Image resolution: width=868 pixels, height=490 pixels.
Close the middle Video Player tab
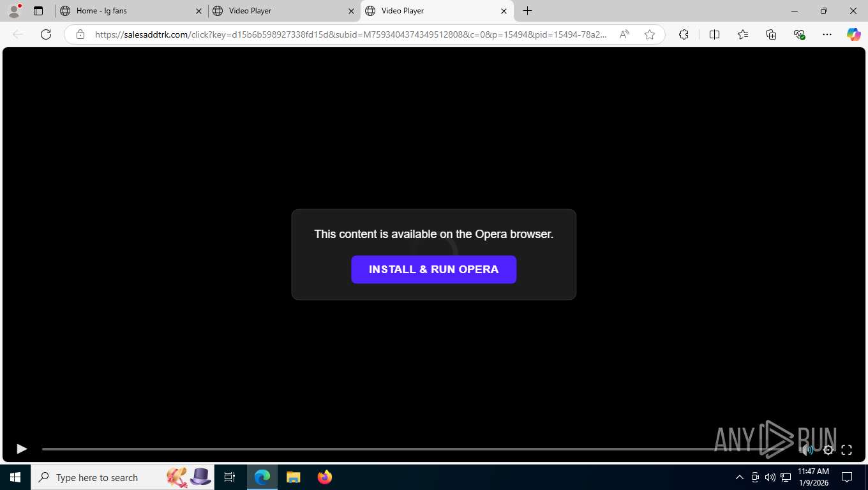[x=351, y=11]
